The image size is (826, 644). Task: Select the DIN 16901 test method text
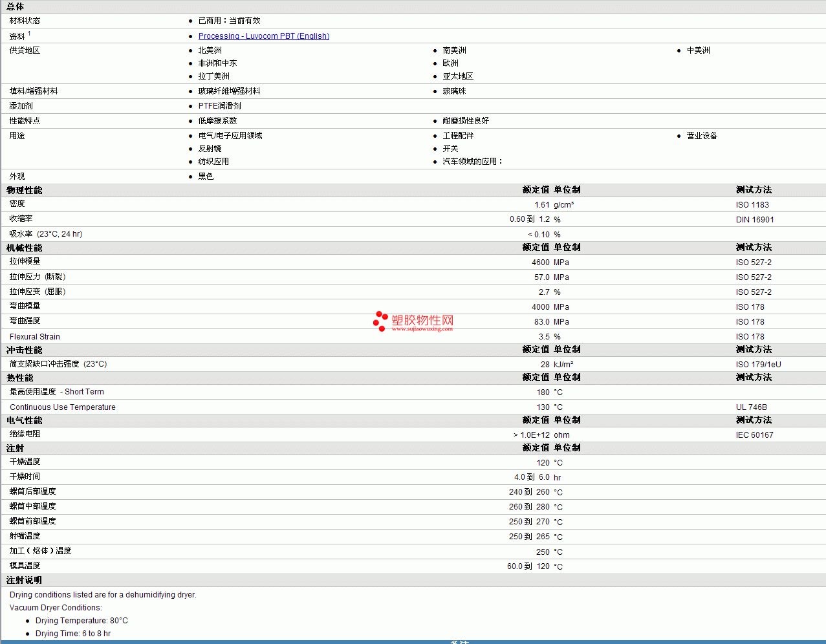(x=754, y=220)
